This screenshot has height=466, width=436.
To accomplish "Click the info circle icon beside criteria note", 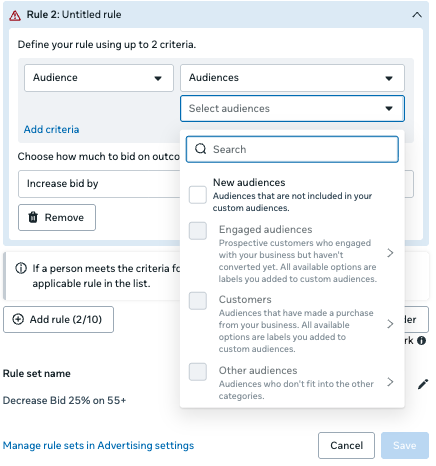I will click(21, 268).
